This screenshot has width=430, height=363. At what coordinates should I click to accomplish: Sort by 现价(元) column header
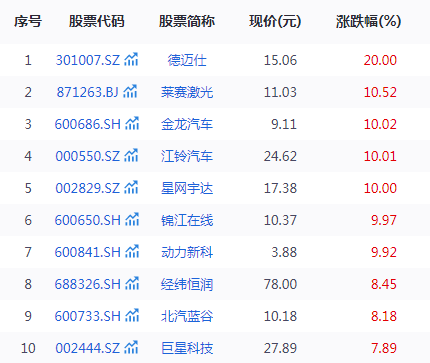coord(275,22)
